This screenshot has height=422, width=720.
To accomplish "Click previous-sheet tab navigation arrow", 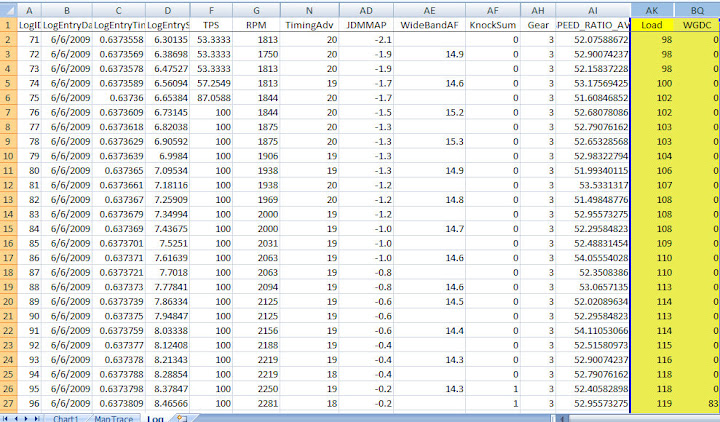I will tap(16, 418).
